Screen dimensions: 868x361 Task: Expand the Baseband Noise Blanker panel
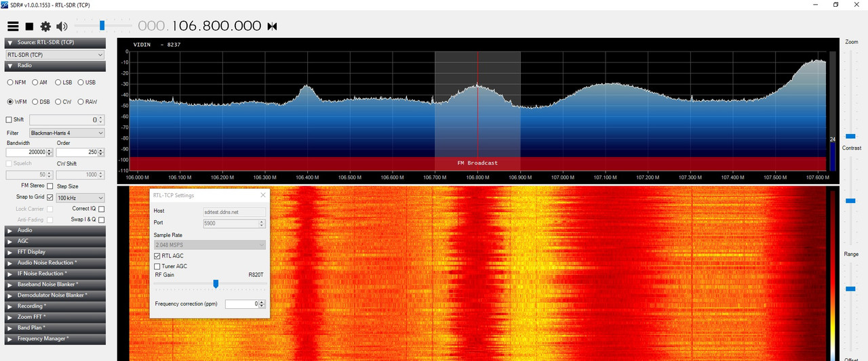[55, 284]
